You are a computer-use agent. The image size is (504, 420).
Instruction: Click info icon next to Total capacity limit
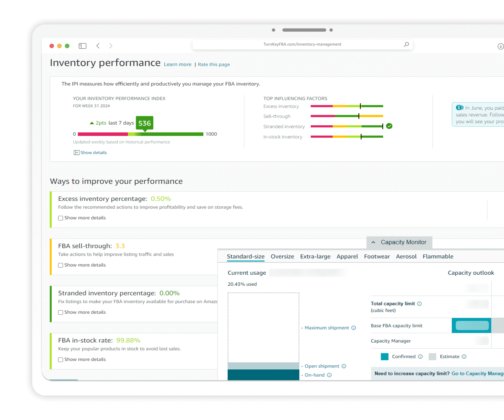(x=419, y=304)
